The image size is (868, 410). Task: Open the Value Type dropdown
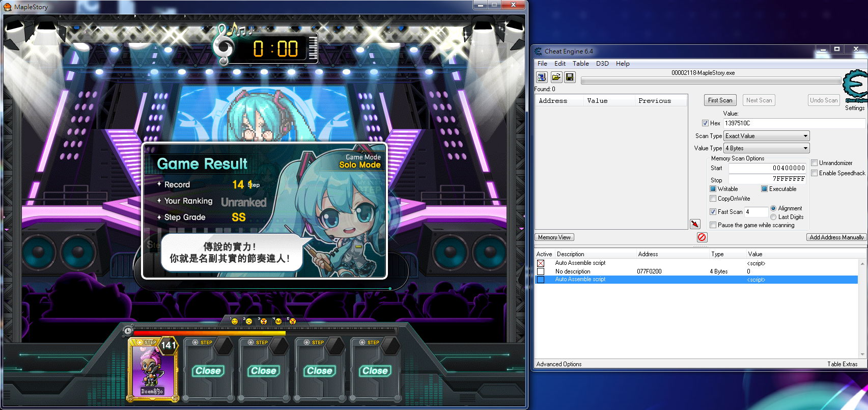(x=766, y=148)
